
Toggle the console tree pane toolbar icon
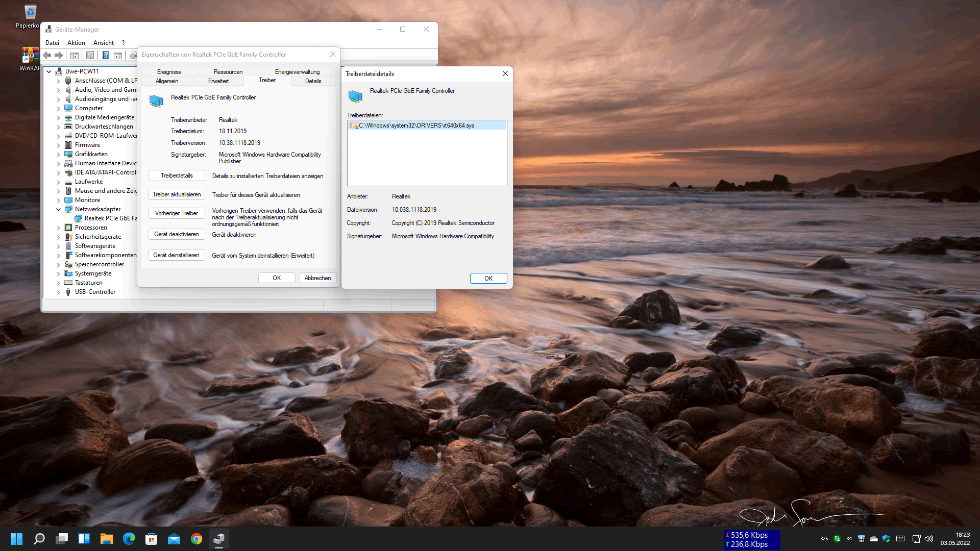click(x=75, y=55)
